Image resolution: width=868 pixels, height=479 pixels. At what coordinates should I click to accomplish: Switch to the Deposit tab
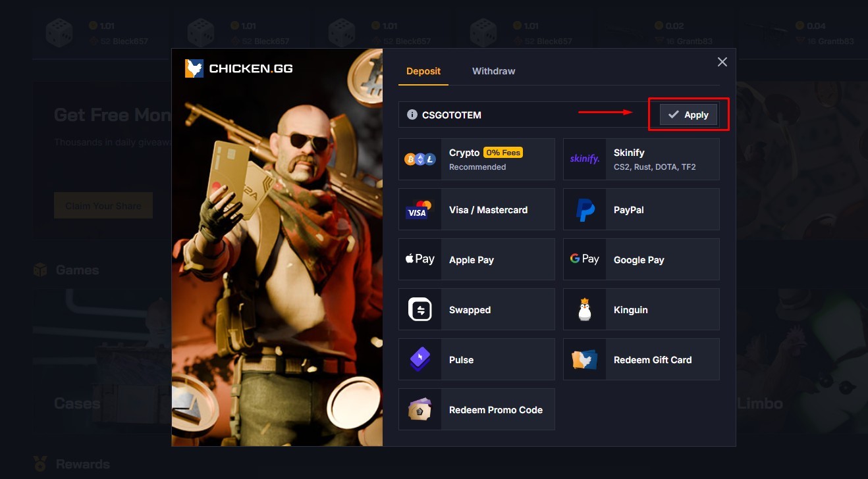pyautogui.click(x=423, y=71)
